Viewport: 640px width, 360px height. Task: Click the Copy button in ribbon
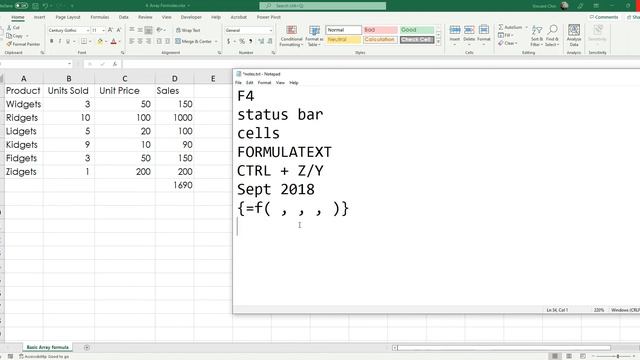[15, 36]
